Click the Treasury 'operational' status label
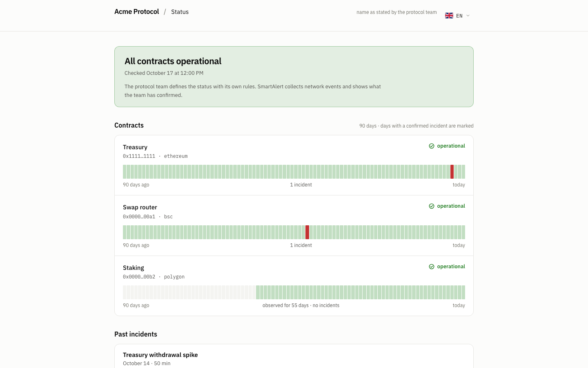Screen dimensions: 588x368 click(x=451, y=146)
